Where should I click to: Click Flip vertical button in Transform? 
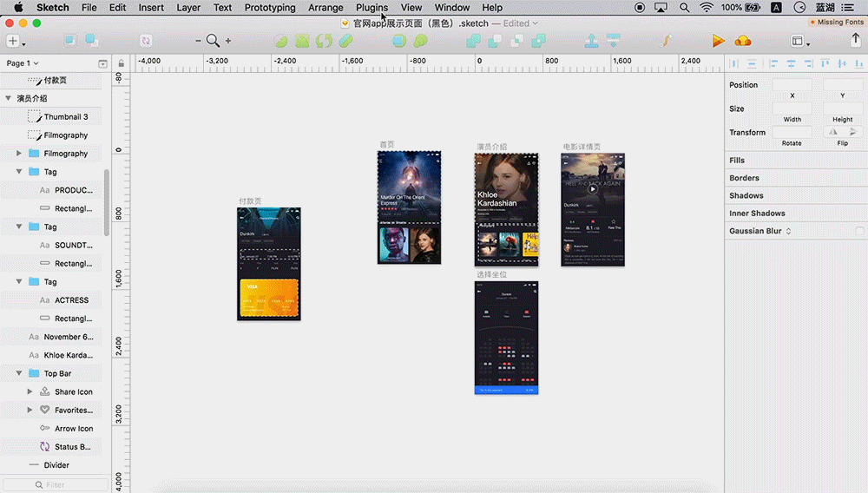pos(853,132)
